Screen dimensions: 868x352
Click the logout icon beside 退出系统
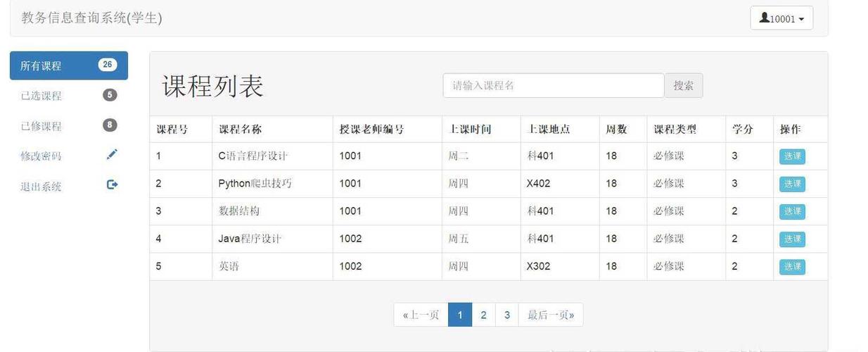coord(112,184)
